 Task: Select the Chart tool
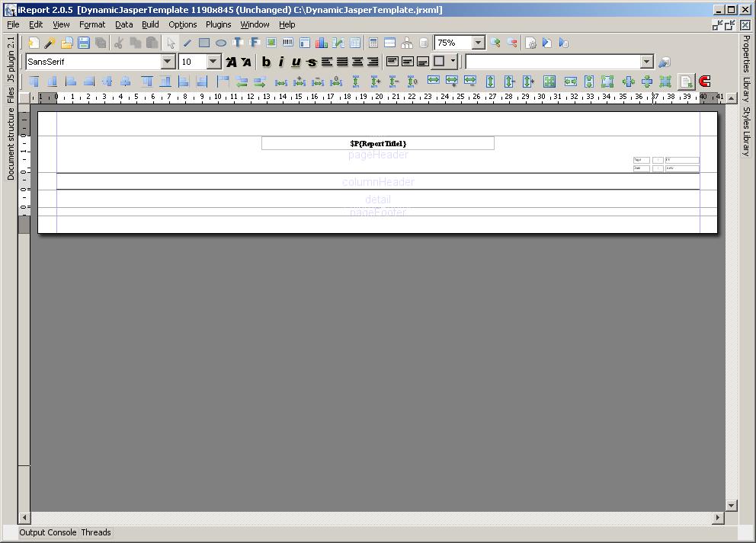pos(320,42)
